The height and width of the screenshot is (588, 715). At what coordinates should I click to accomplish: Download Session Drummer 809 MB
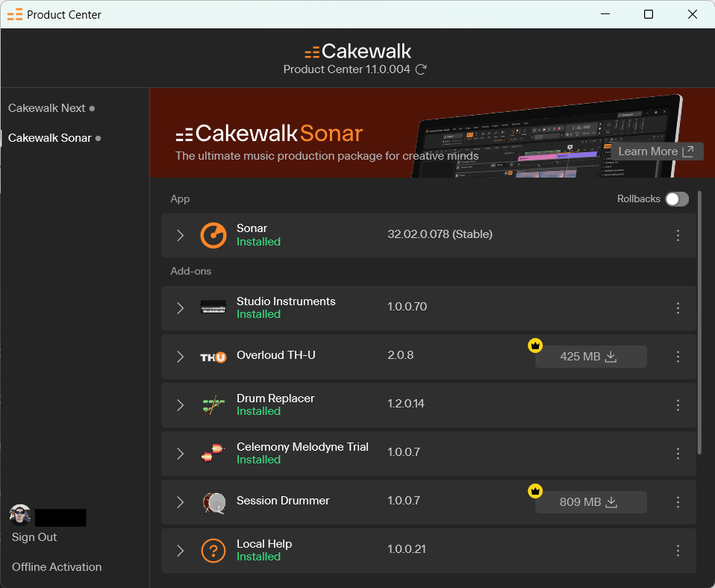590,502
